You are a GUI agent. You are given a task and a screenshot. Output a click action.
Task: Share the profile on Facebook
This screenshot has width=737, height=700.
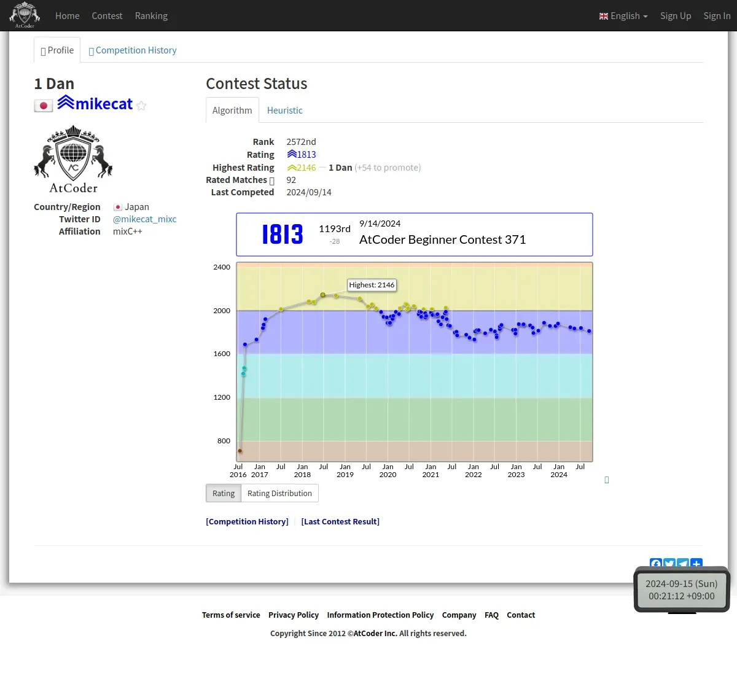click(656, 564)
